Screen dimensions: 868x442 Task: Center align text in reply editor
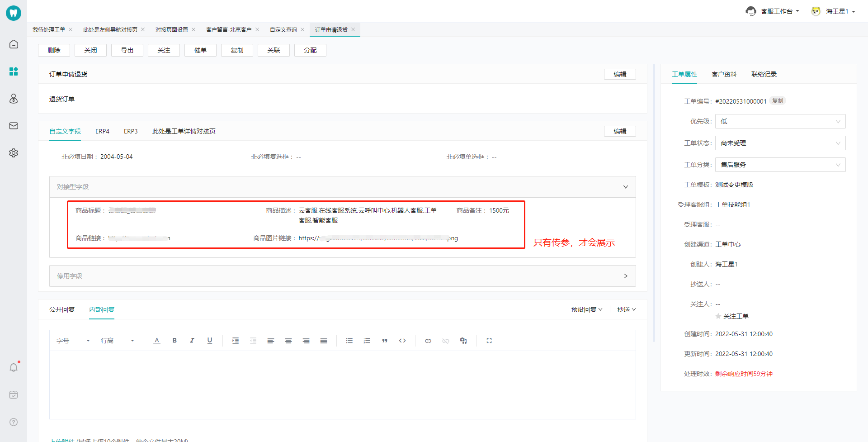(288, 341)
